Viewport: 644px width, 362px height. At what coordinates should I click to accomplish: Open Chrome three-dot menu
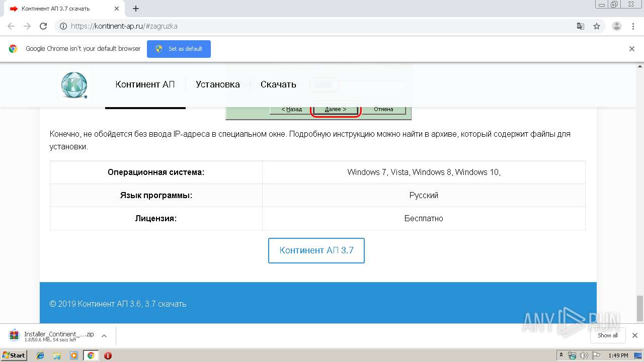coord(633,26)
